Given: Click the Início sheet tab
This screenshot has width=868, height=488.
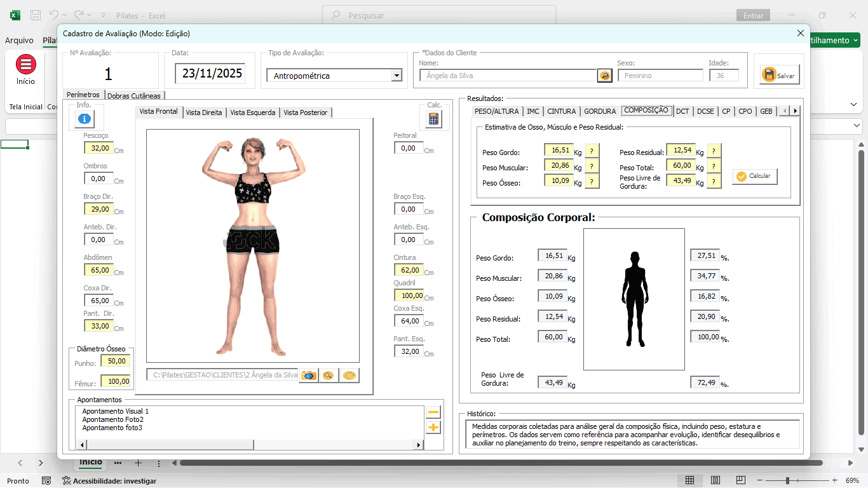Looking at the screenshot, I should [91, 462].
